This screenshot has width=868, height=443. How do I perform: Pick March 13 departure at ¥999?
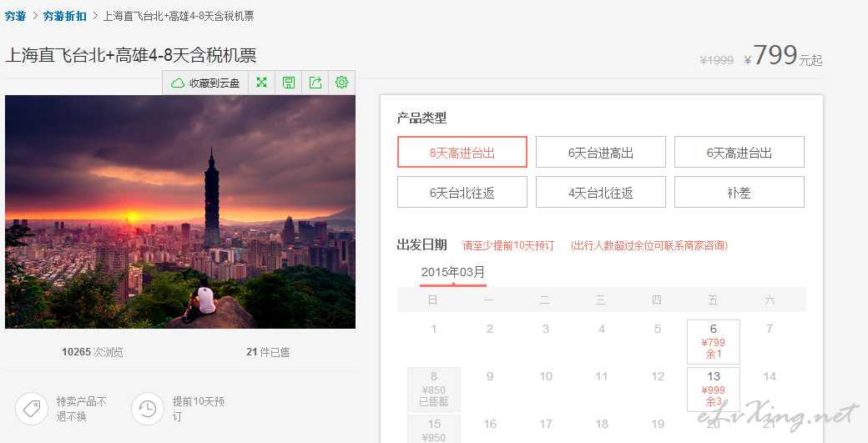[714, 390]
